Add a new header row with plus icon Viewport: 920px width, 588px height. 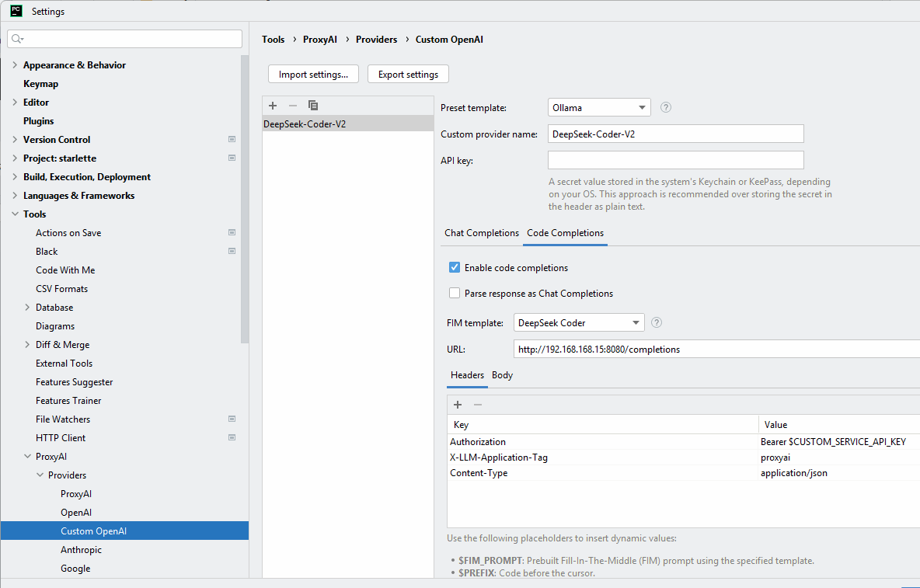pos(458,405)
